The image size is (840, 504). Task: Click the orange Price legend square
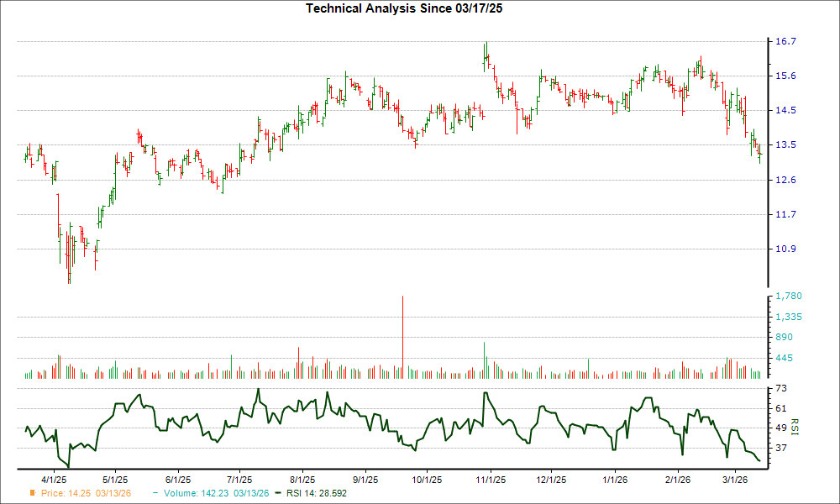(34, 493)
